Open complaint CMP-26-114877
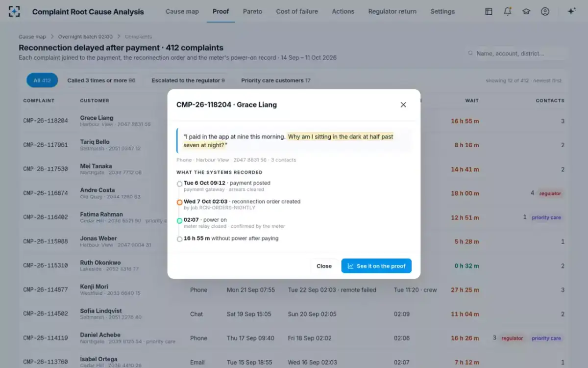Screen dimensions: 588x368 coord(46,290)
